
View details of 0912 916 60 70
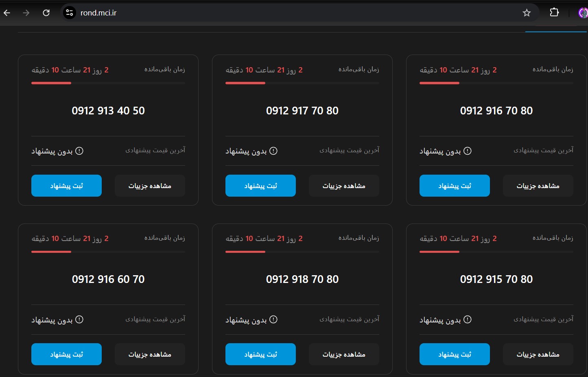tap(150, 354)
